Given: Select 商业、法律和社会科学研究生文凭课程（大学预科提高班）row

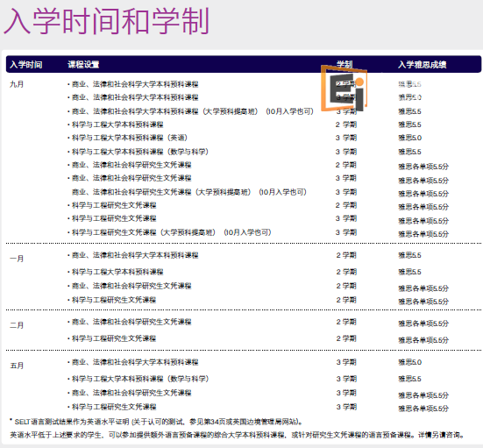Looking at the screenshot, I should (x=189, y=192).
